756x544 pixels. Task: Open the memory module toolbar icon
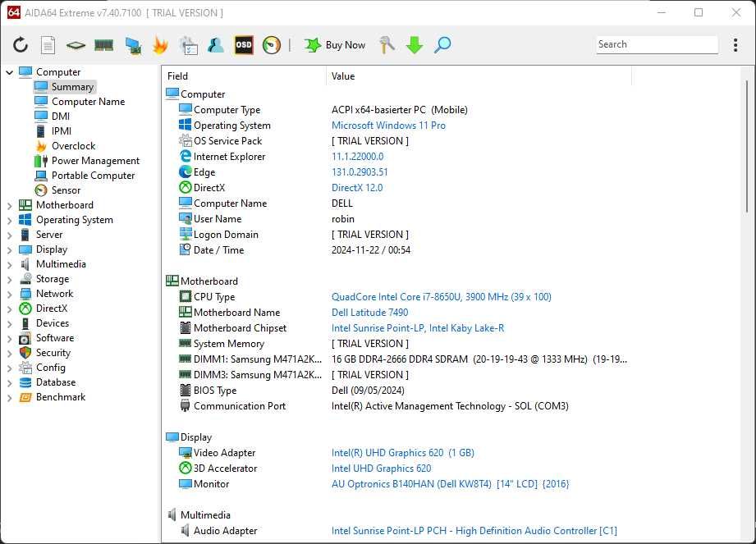pyautogui.click(x=103, y=45)
